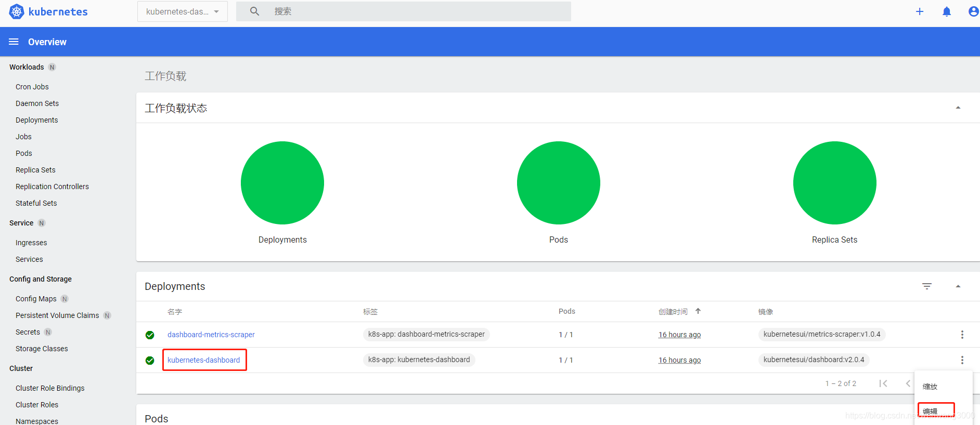
Task: Open Cron Jobs in sidebar
Action: (32, 87)
